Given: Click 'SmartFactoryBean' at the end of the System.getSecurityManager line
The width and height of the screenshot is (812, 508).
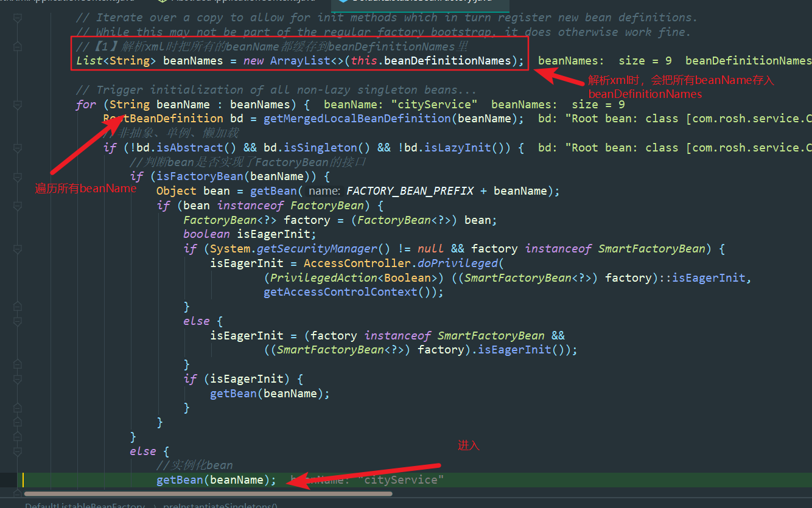Looking at the screenshot, I should tap(652, 249).
